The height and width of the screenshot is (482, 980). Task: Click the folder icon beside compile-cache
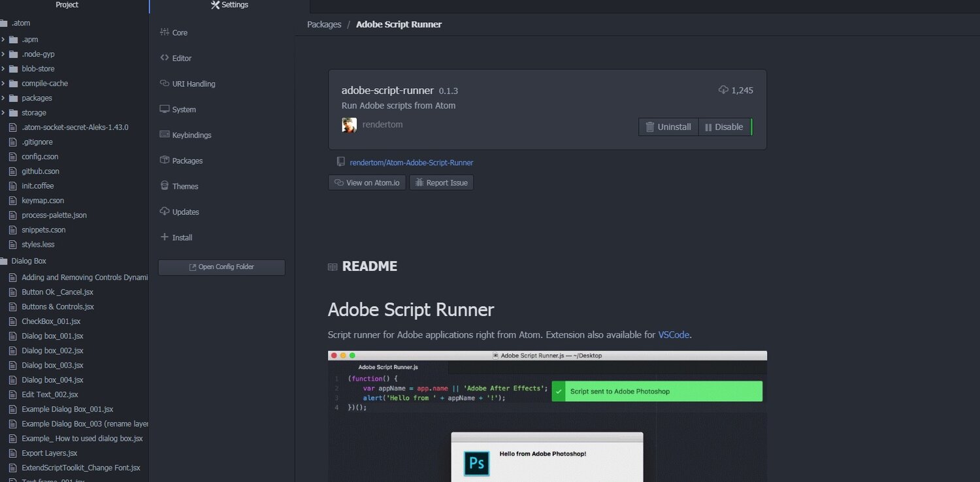click(x=13, y=84)
